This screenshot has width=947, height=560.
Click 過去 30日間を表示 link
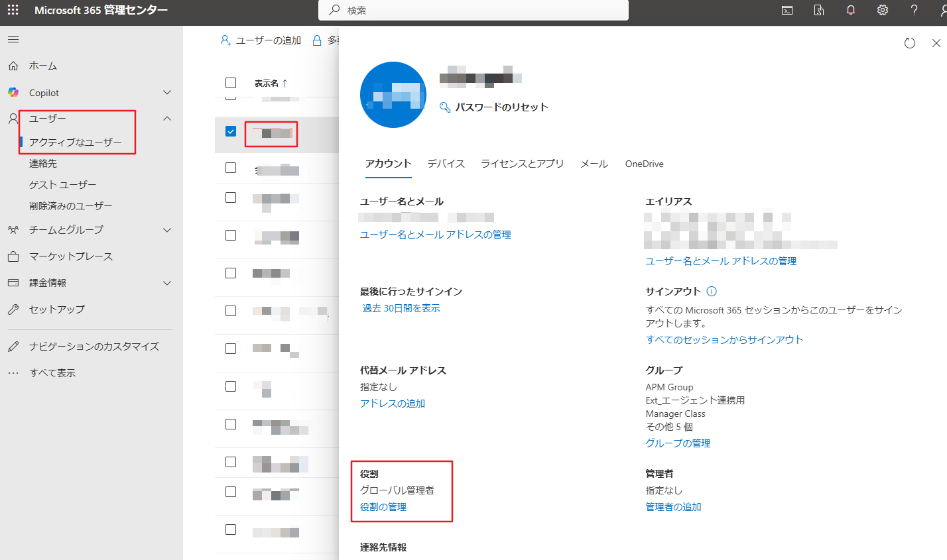click(401, 308)
